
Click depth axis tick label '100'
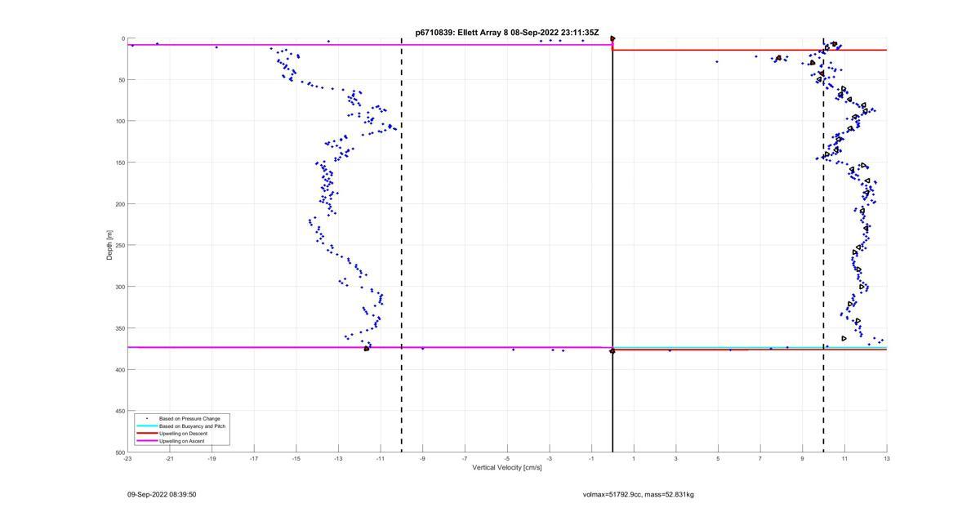pyautogui.click(x=120, y=121)
